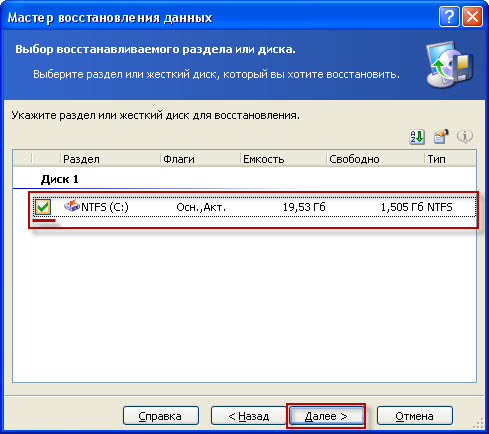Screen dimensions: 489x434
Task: Click the grayed info icon
Action: point(465,136)
